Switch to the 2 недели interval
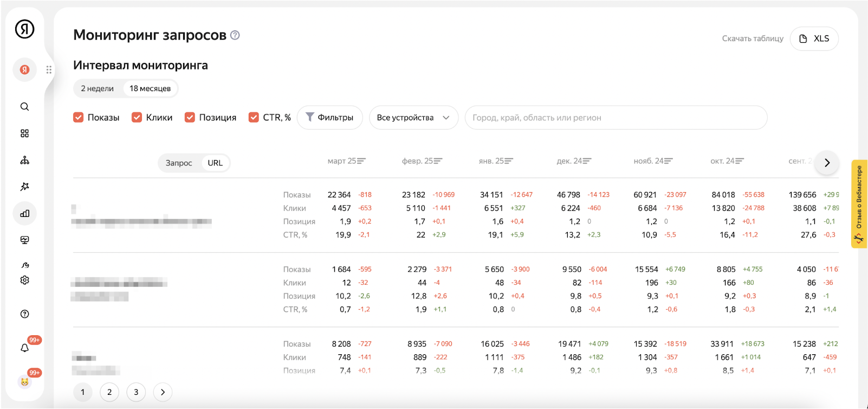 98,88
